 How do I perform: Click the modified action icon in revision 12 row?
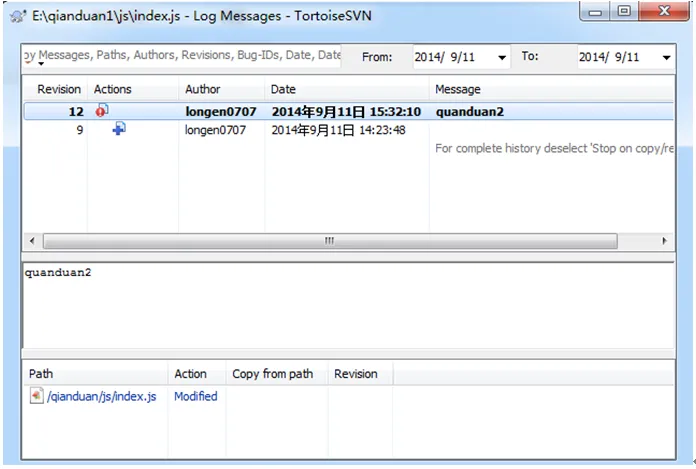click(102, 110)
